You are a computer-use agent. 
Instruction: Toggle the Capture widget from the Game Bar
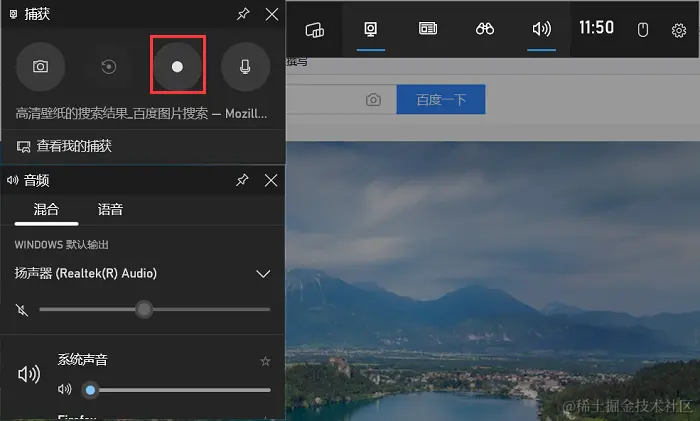[x=371, y=29]
